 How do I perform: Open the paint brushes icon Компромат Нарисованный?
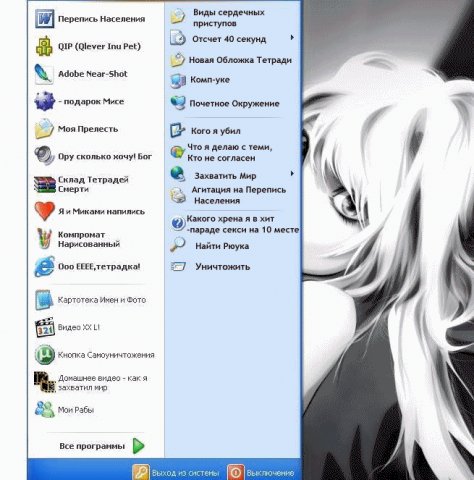(44, 238)
